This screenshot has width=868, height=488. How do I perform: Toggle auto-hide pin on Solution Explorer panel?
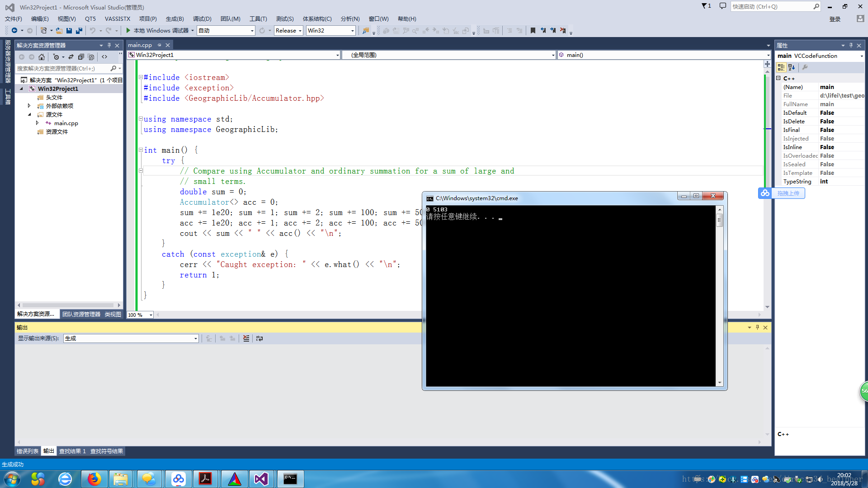pos(109,45)
